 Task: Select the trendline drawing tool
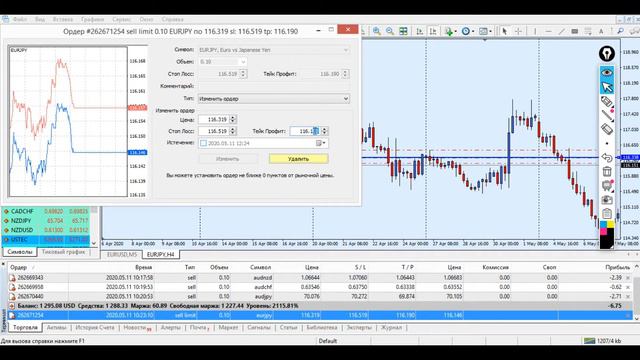tap(561, 31)
